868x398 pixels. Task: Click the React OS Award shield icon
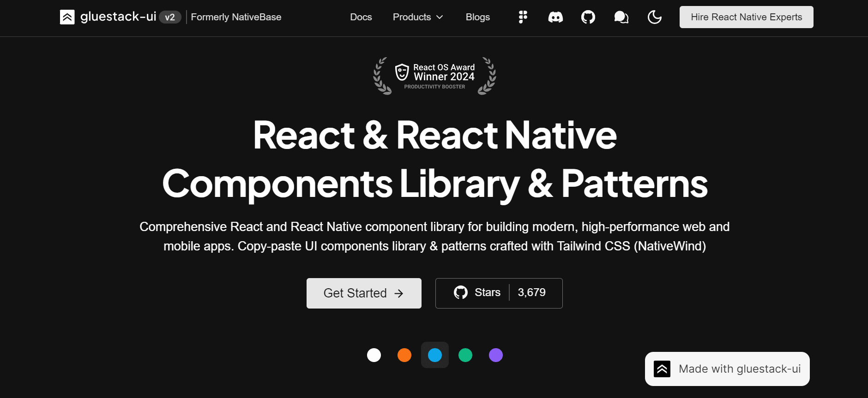point(402,72)
